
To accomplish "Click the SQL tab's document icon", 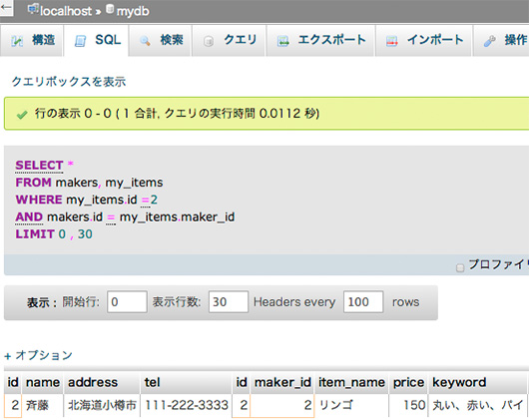I will click(80, 41).
